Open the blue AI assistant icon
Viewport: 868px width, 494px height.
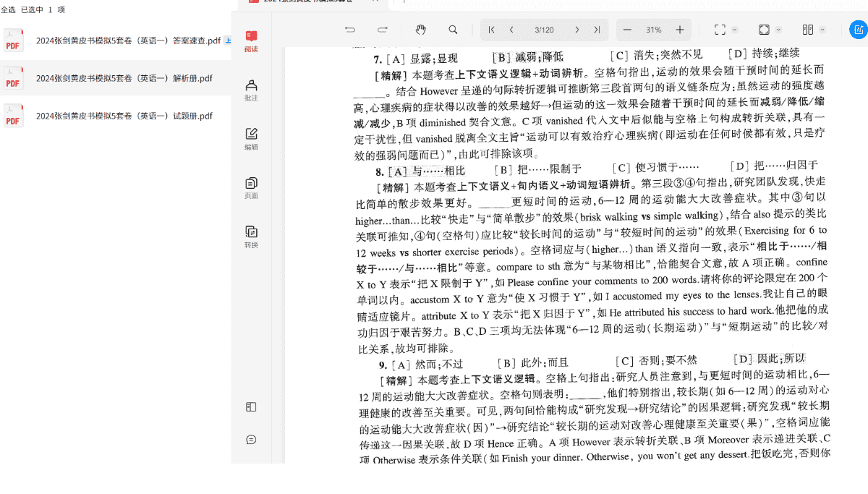(858, 30)
